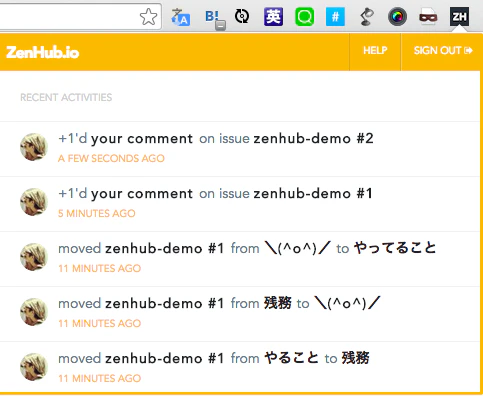Open the green chat bubble extension
The width and height of the screenshot is (483, 396).
[304, 17]
